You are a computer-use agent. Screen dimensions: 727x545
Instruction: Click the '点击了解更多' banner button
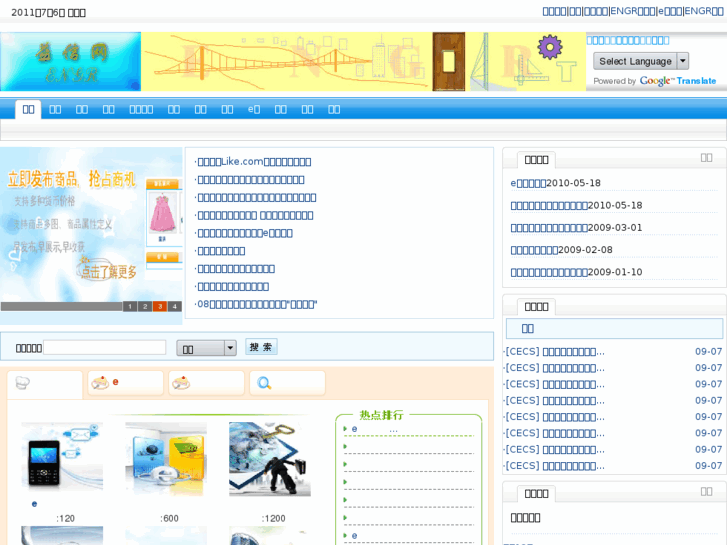108,270
